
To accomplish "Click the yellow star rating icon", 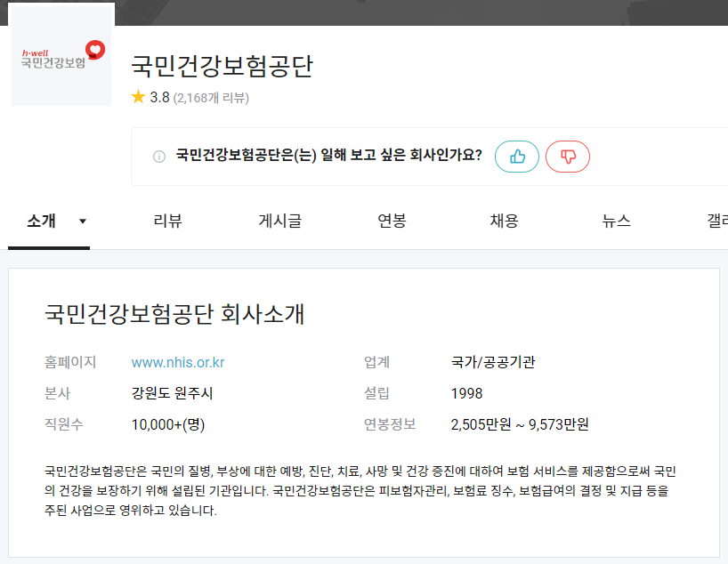I will click(x=138, y=97).
